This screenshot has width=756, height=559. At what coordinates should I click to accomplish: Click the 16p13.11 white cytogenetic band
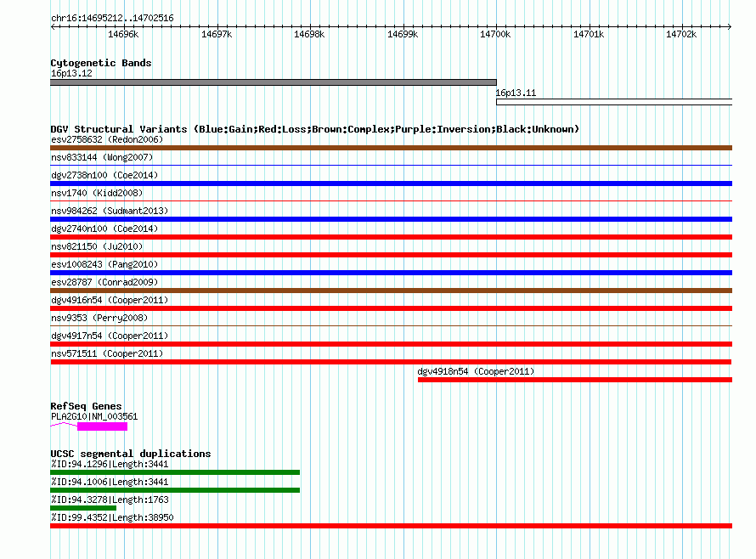(614, 102)
